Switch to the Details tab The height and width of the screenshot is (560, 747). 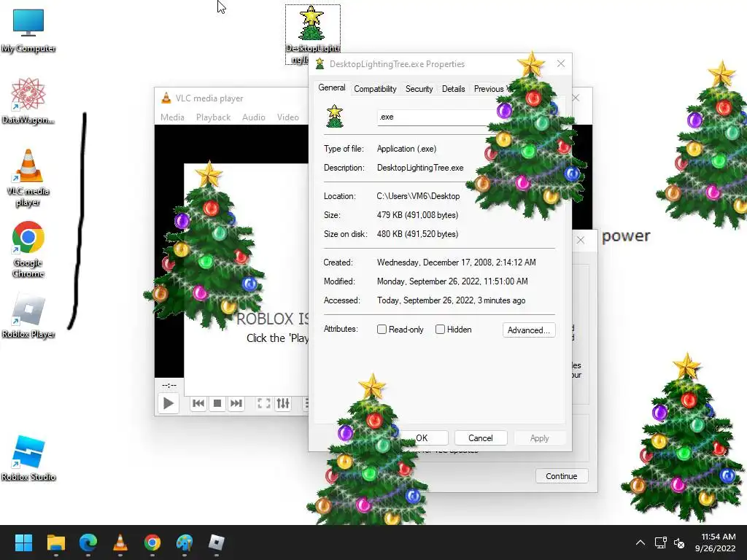pos(453,88)
